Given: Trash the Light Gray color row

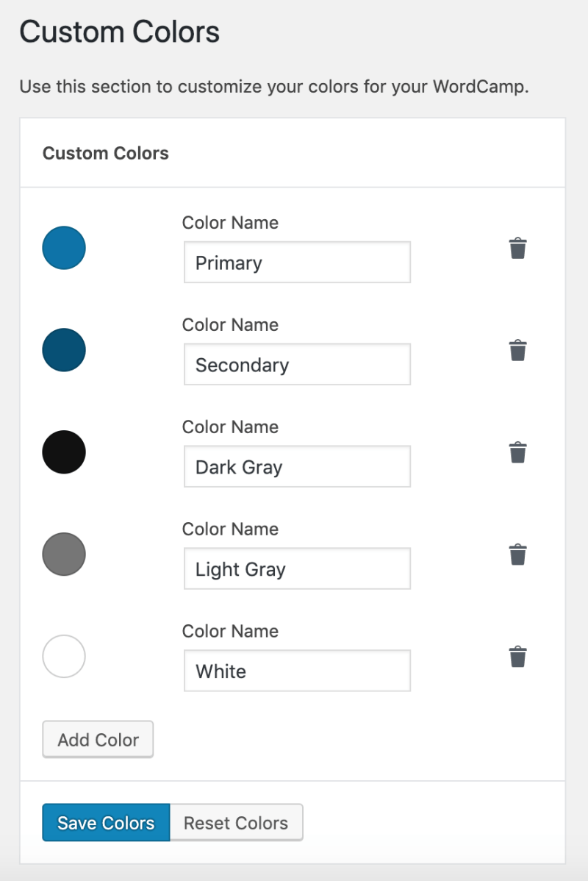Looking at the screenshot, I should point(518,554).
